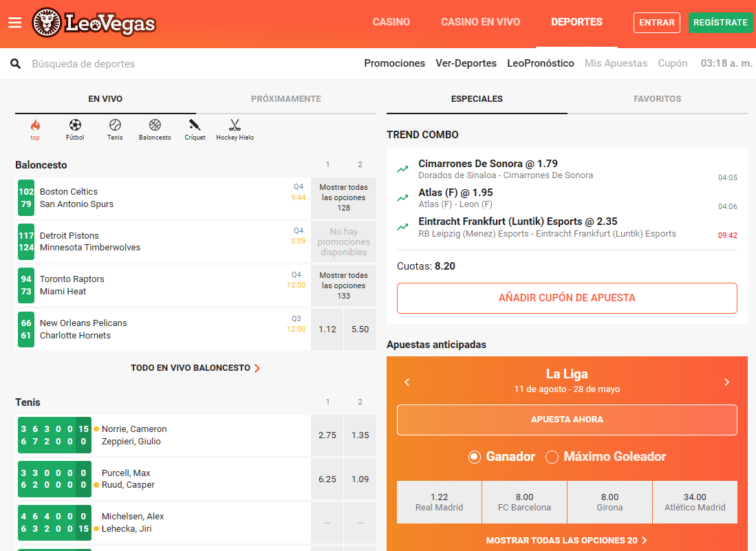Open the Casino en vivo section
756x551 pixels.
point(480,22)
